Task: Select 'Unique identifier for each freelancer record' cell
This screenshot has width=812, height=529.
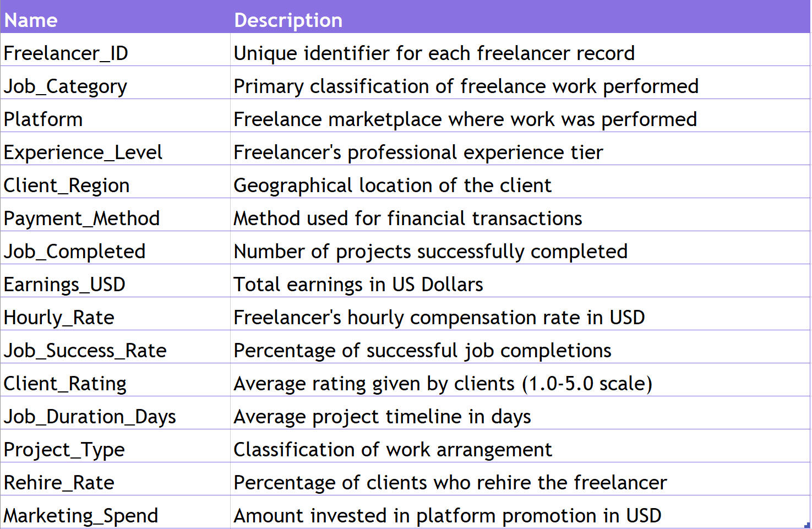Action: point(434,53)
